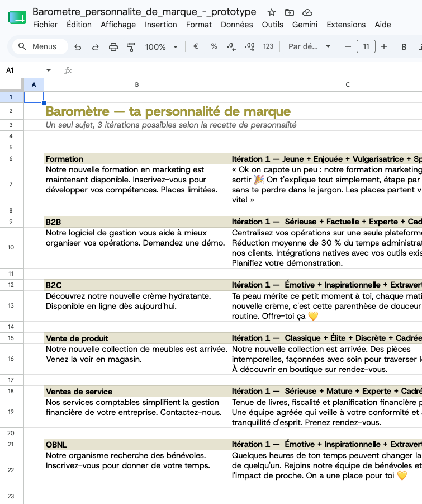Apply euro currency format
Screen dimensions: 422x504
(x=196, y=46)
